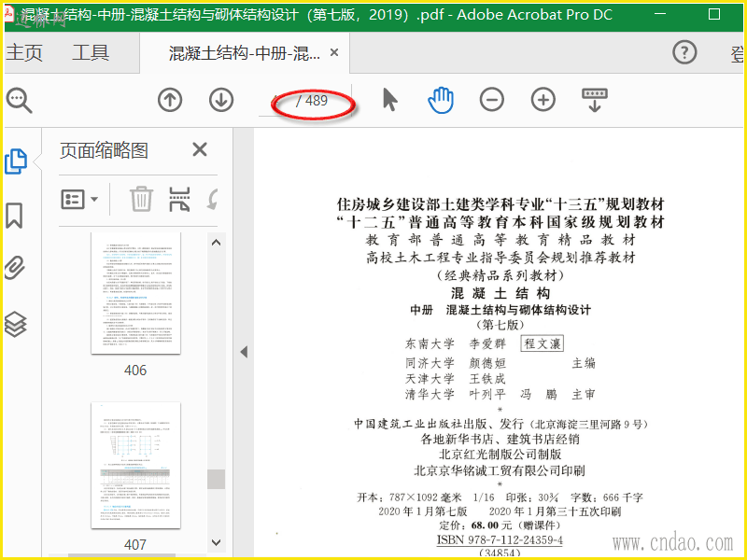This screenshot has height=560, width=747.
Task: Open the Attachments paperclip panel
Action: [x=15, y=268]
